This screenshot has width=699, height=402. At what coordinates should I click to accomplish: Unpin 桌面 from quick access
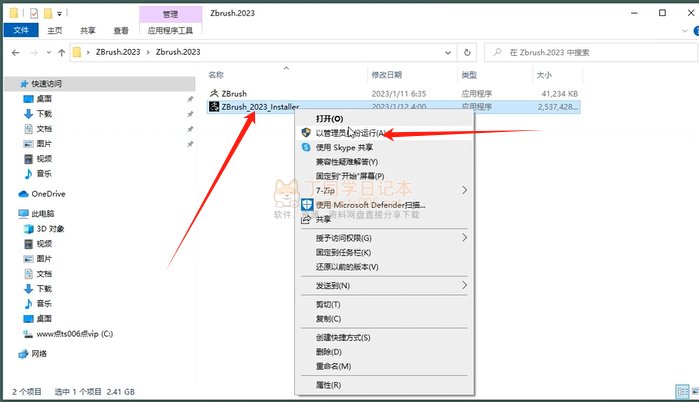click(190, 99)
